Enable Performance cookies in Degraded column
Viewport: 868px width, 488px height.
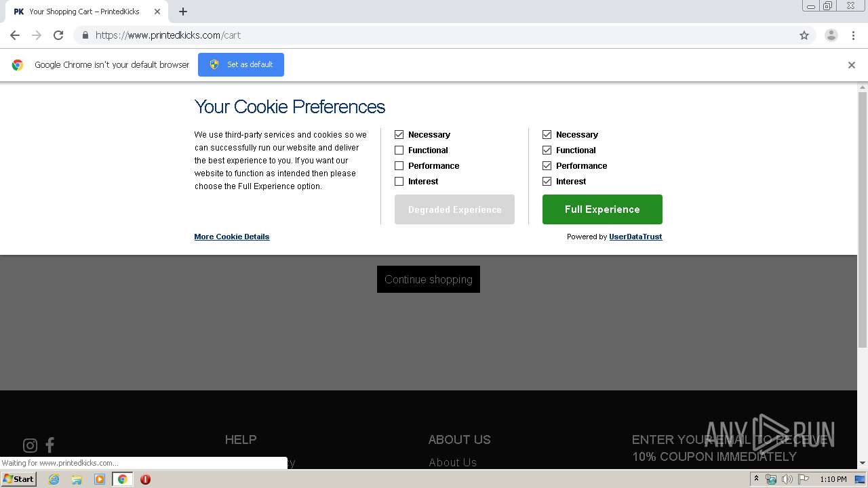pyautogui.click(x=399, y=166)
